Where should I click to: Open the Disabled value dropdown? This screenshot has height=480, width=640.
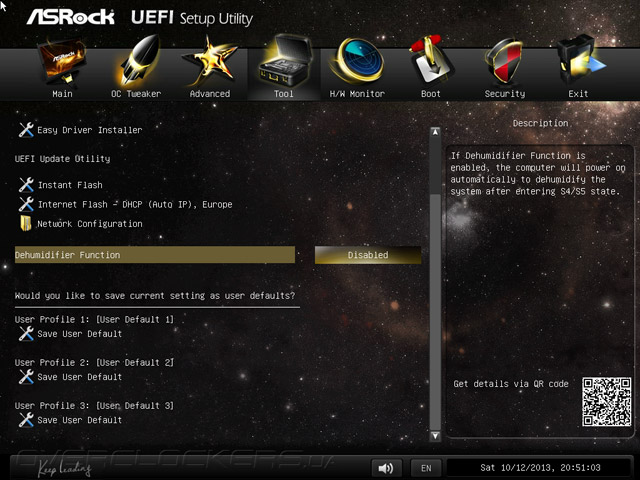[x=368, y=255]
